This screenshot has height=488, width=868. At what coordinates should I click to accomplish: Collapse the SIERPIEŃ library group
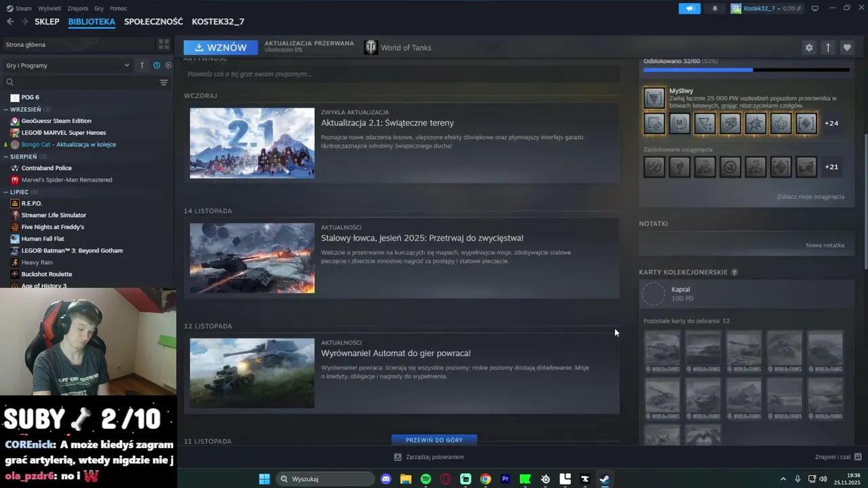point(6,157)
